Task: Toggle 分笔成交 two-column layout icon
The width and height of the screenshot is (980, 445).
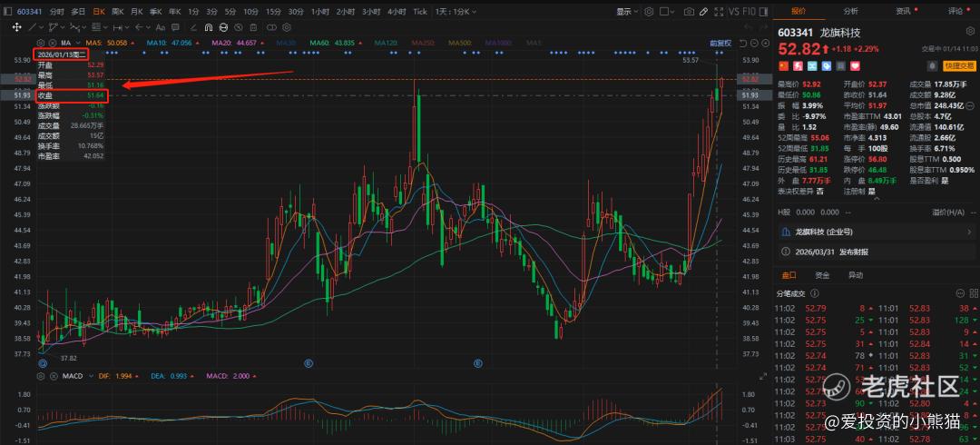Action: (974, 293)
